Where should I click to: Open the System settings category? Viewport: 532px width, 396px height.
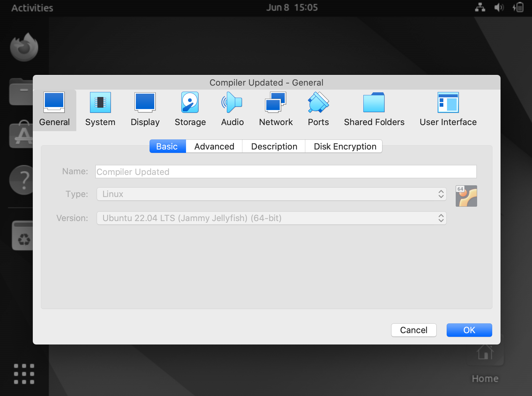click(100, 110)
